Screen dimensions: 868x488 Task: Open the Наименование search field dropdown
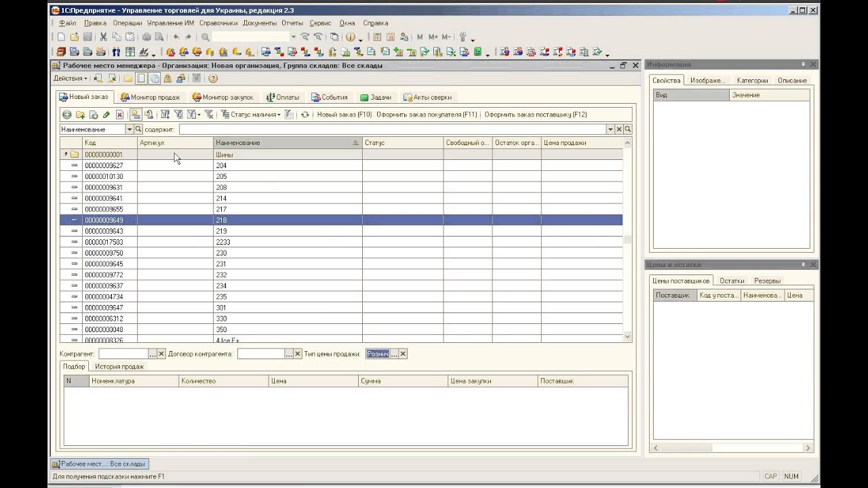(130, 129)
